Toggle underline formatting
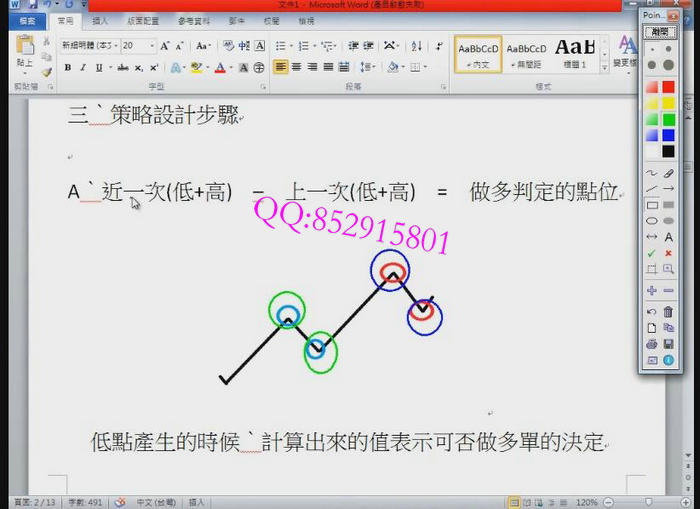Image resolution: width=700 pixels, height=509 pixels. click(97, 68)
